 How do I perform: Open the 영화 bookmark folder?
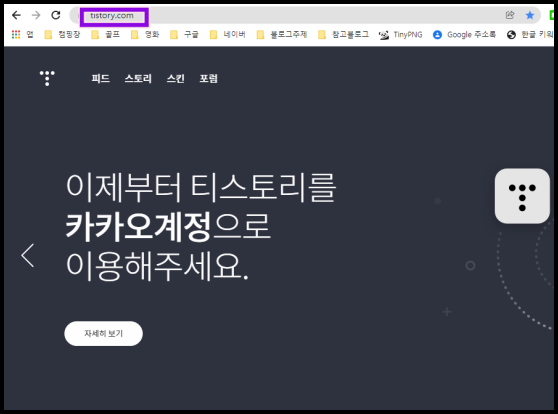pyautogui.click(x=145, y=35)
